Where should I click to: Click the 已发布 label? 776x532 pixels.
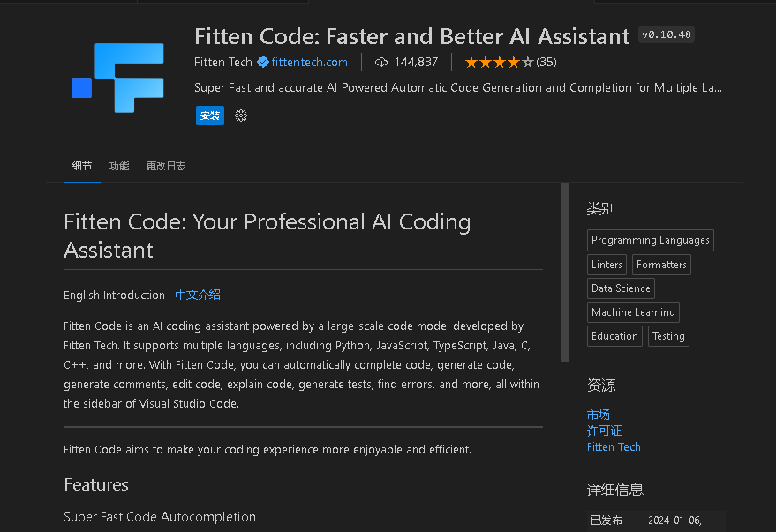606,521
